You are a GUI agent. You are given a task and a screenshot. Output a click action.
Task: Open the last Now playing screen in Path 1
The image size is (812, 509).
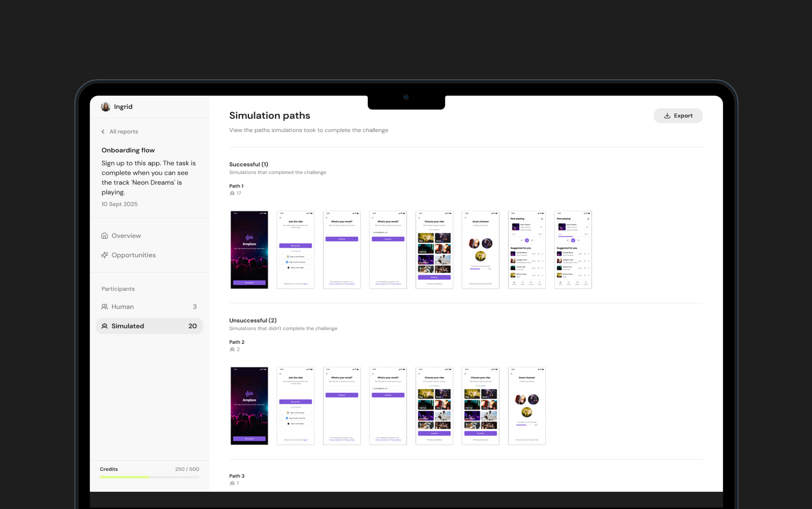pos(573,250)
